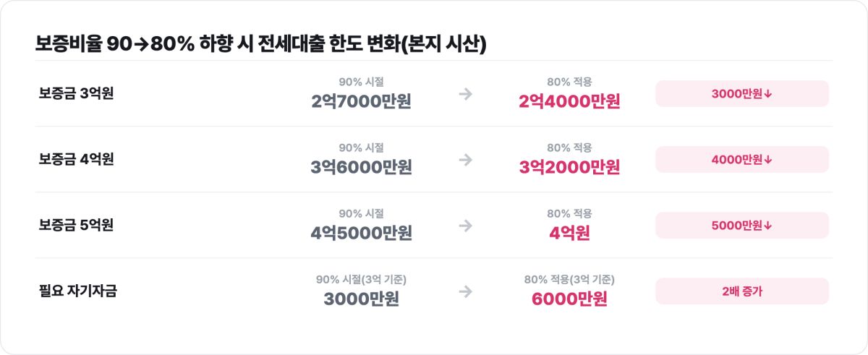Image resolution: width=868 pixels, height=355 pixels.
Task: Click the red 6000만원 value
Action: tap(569, 299)
